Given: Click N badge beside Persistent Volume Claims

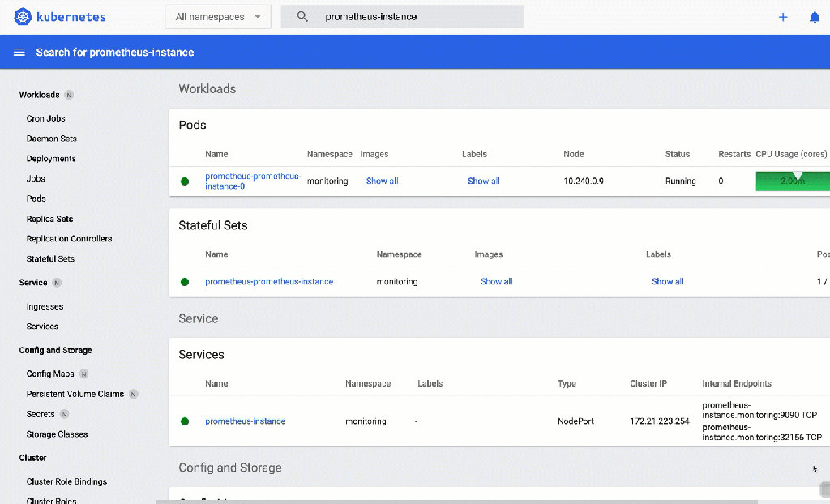Looking at the screenshot, I should pyautogui.click(x=134, y=394).
